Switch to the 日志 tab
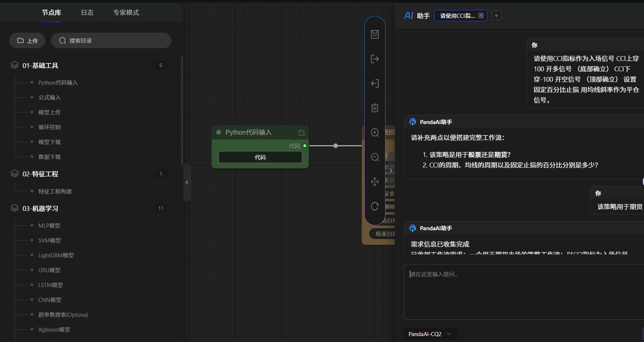This screenshot has height=342, width=644. (x=87, y=13)
